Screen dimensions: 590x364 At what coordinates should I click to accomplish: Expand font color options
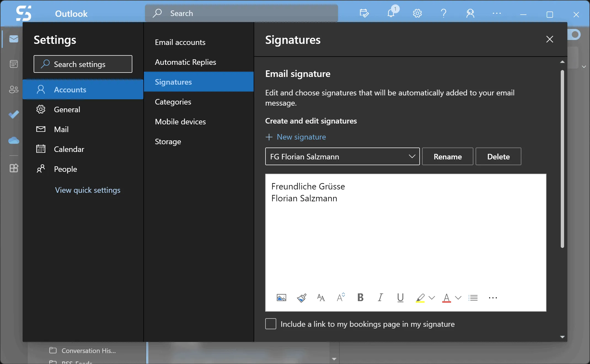click(x=458, y=298)
